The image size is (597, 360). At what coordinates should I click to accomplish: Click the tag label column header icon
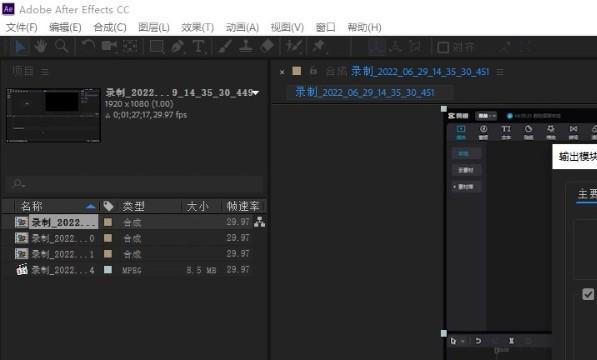109,206
